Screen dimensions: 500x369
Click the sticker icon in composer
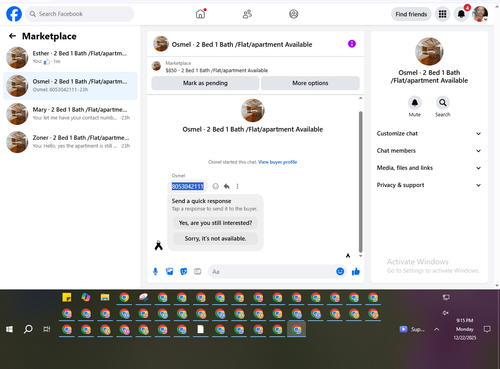184,272
